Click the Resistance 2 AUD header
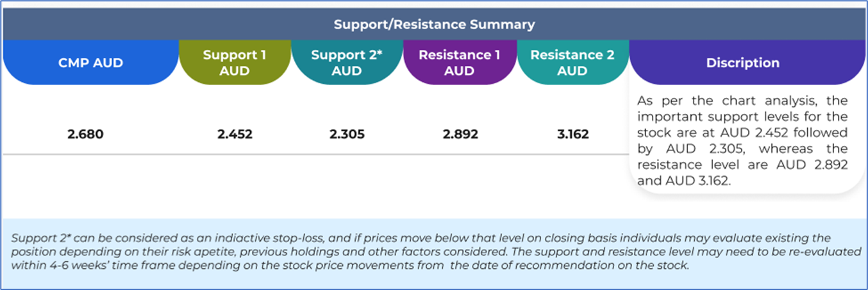This screenshot has width=868, height=290. (572, 63)
